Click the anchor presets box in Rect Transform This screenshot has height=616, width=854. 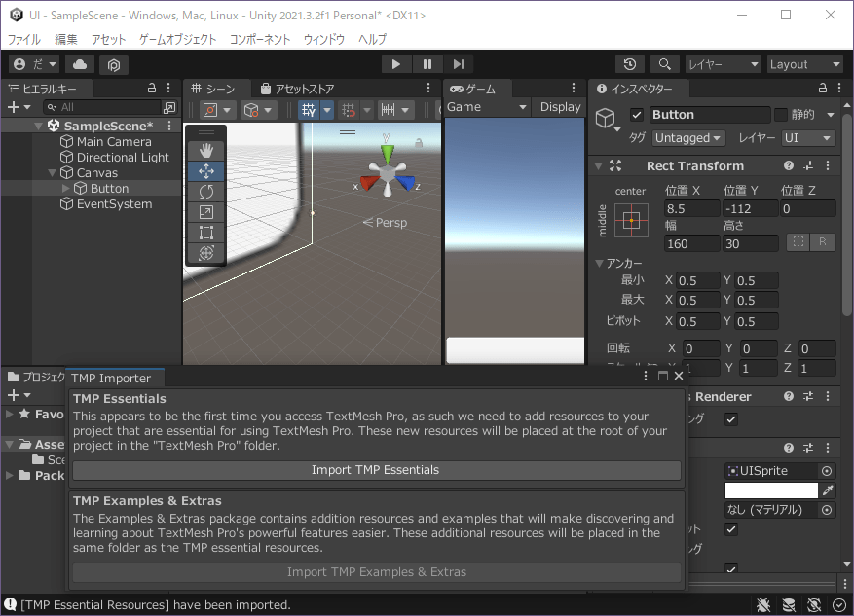[x=631, y=220]
